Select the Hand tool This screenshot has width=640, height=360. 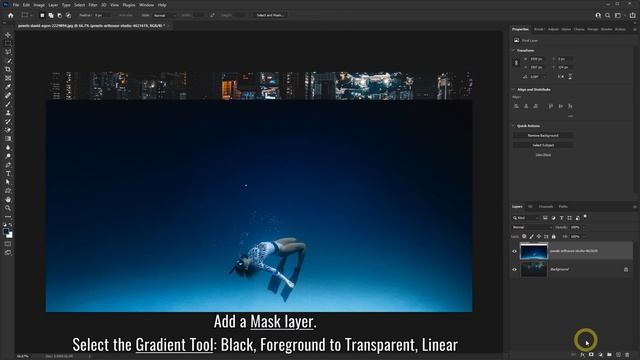8,200
